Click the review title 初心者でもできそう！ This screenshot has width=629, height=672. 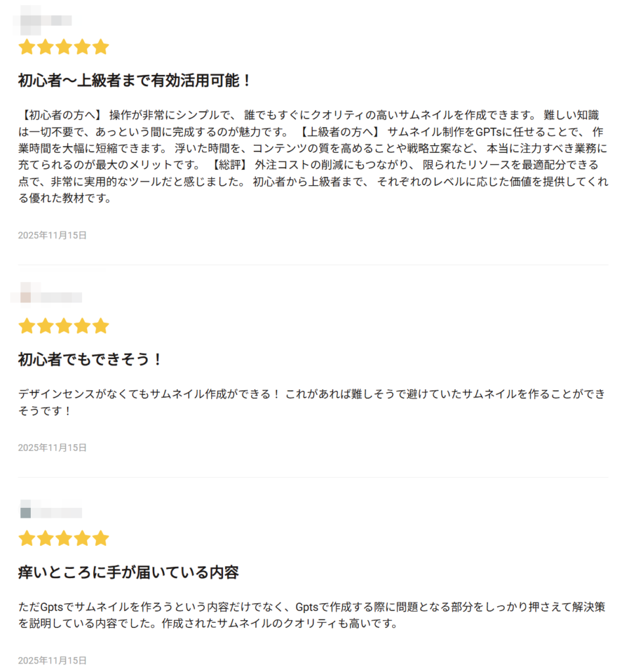[90, 360]
